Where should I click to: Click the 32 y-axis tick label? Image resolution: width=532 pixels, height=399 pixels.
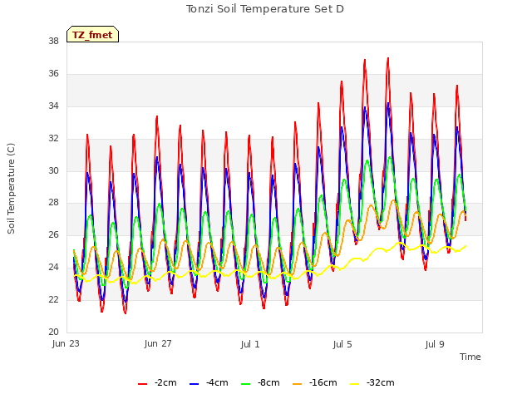pos(53,138)
